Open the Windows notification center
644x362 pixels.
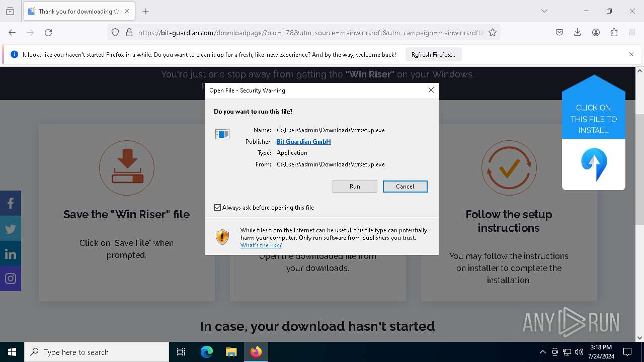click(x=627, y=352)
